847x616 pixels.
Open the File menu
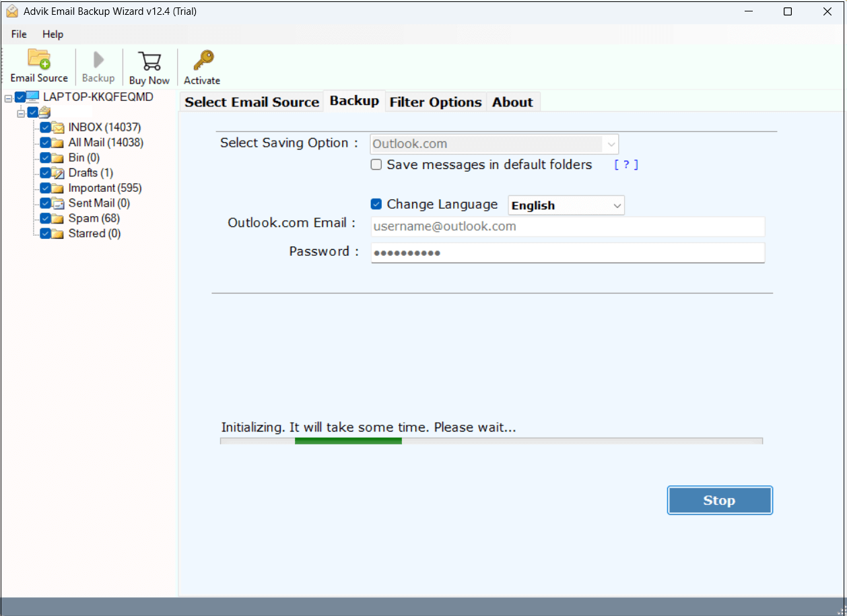tap(18, 34)
